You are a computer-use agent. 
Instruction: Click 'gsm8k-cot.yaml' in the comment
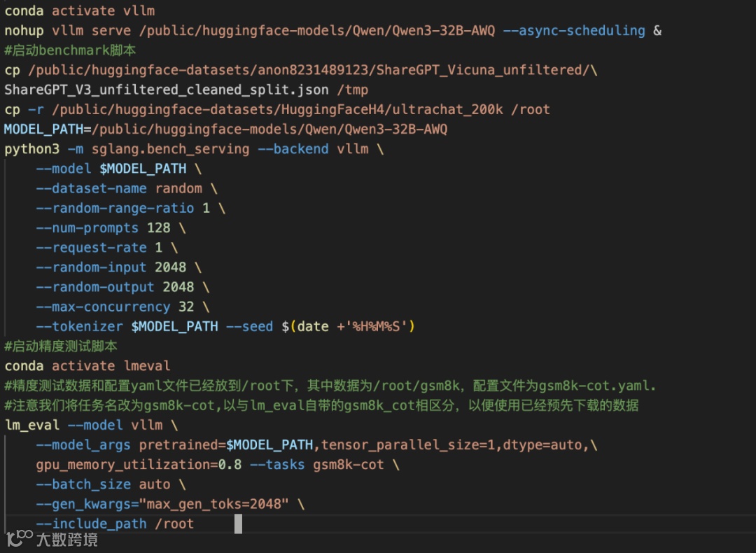tap(594, 386)
